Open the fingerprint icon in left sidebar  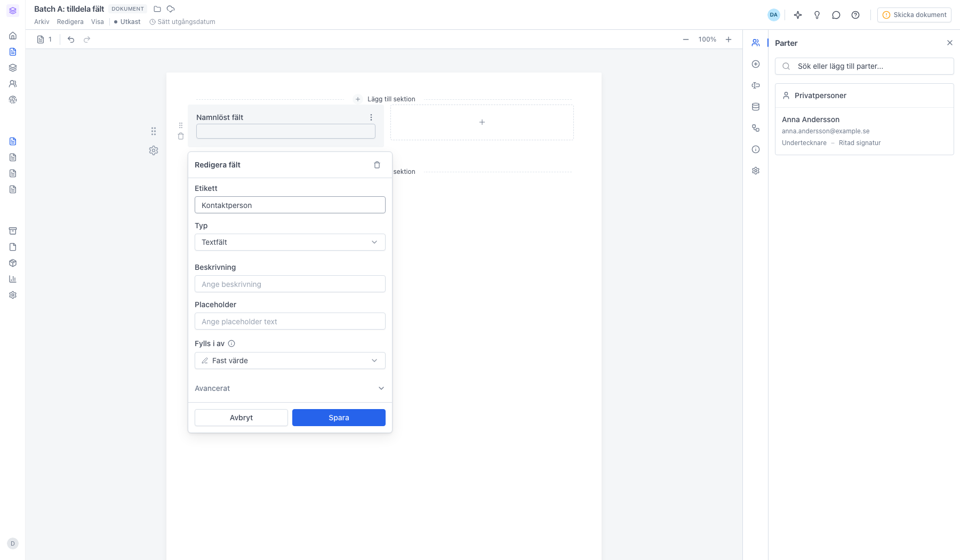tap(13, 100)
